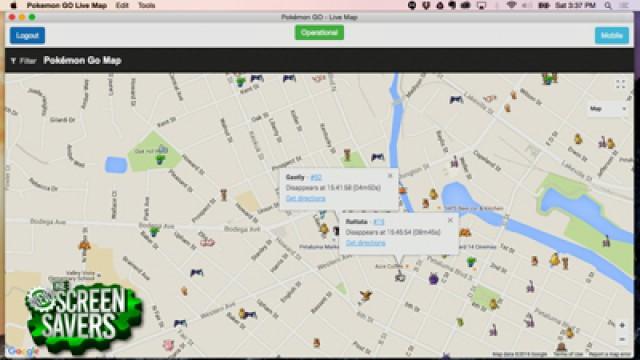Click the AirPlay display icon in menu bar
The height and width of the screenshot is (360, 640).
pyautogui.click(x=482, y=5)
